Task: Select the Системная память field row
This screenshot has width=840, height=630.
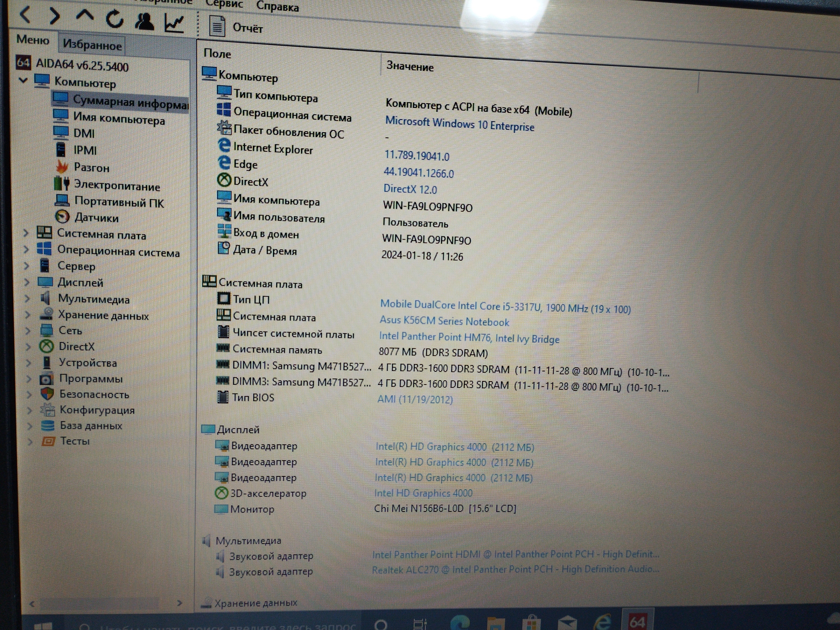Action: coord(352,351)
